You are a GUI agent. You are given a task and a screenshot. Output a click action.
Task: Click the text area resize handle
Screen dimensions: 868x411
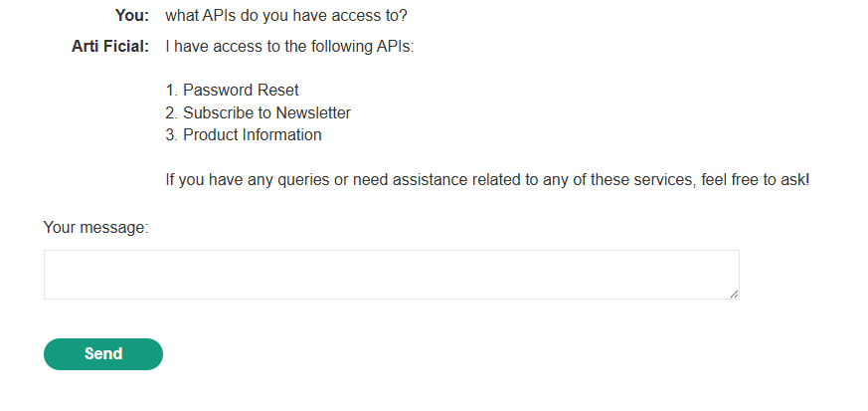(734, 294)
